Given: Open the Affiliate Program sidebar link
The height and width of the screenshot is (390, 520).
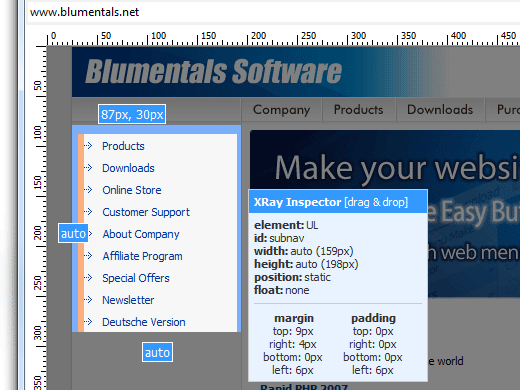Looking at the screenshot, I should point(142,256).
